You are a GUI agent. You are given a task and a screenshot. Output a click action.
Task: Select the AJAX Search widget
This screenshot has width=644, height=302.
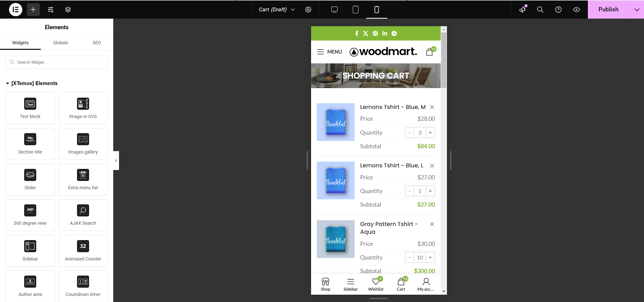[x=83, y=215]
